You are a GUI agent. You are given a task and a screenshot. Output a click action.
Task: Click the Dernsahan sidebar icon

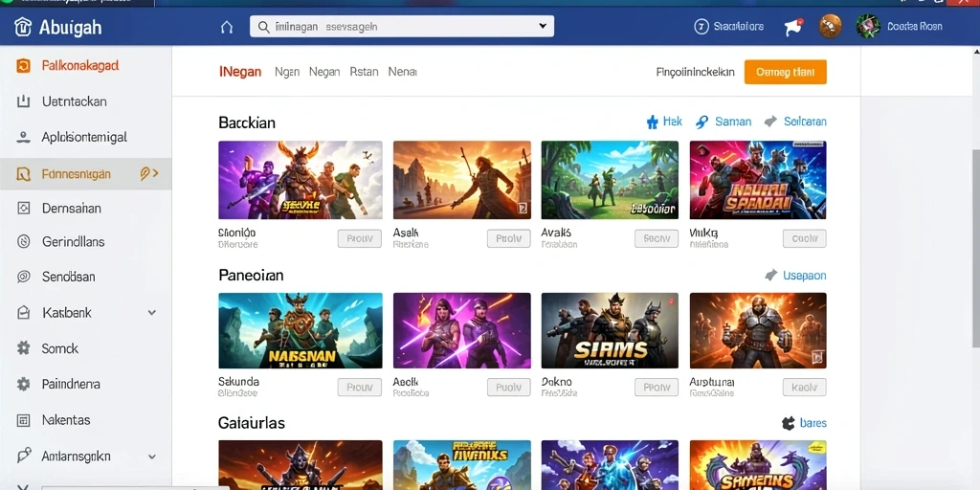click(23, 208)
